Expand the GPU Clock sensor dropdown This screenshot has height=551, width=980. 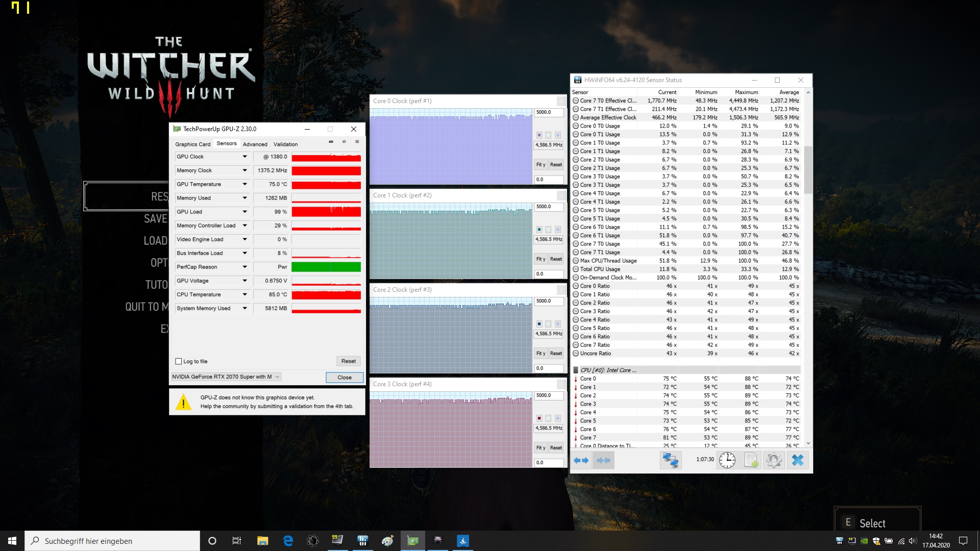click(x=244, y=157)
